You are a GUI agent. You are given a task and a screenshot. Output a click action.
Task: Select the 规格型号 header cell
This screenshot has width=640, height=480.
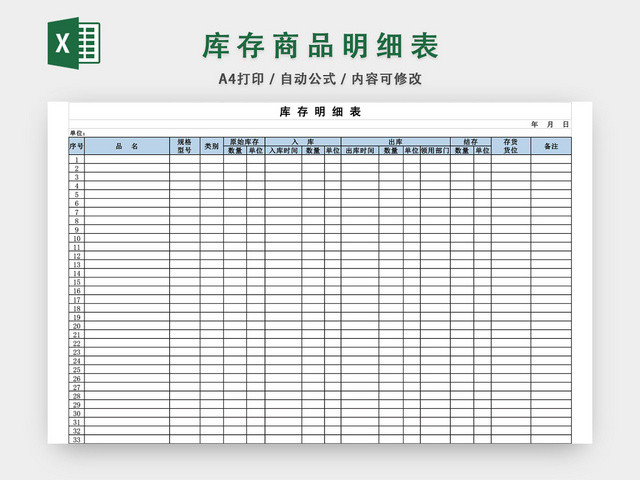(184, 146)
